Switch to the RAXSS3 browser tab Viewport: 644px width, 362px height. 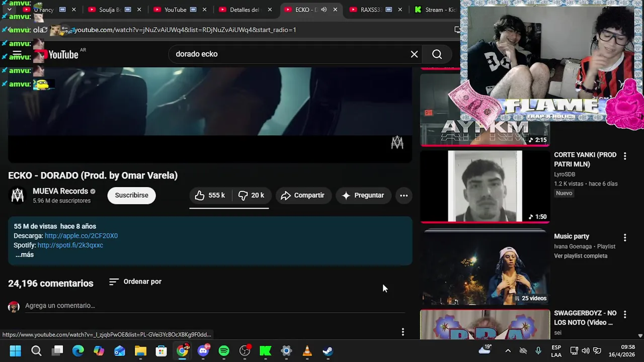pyautogui.click(x=370, y=10)
